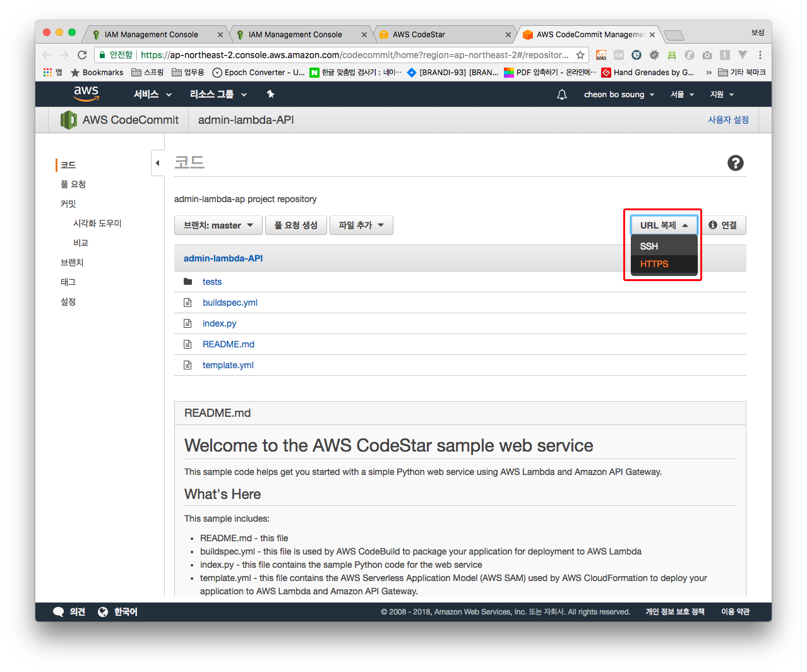This screenshot has height=672, width=807.
Task: Select SSH from the URL copy menu
Action: pyautogui.click(x=649, y=246)
